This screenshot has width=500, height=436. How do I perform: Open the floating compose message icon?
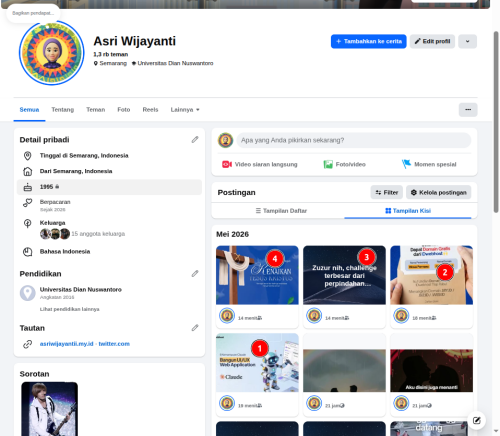(477, 420)
